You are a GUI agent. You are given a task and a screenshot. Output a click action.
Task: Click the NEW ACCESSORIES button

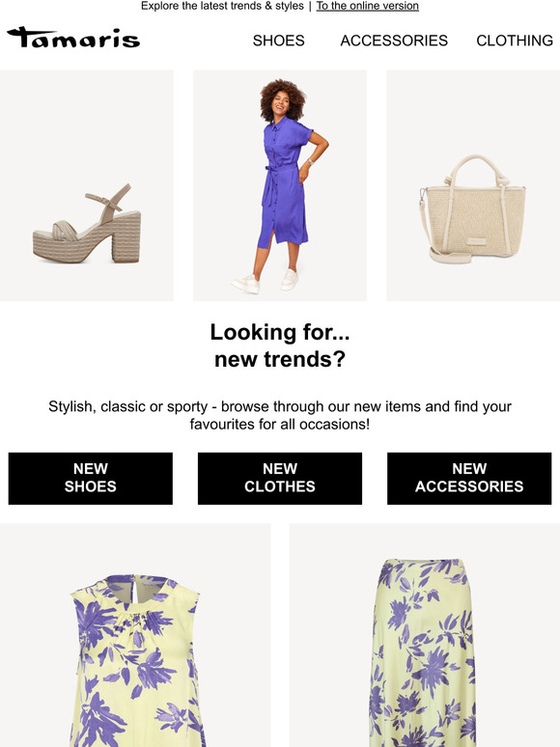(469, 479)
